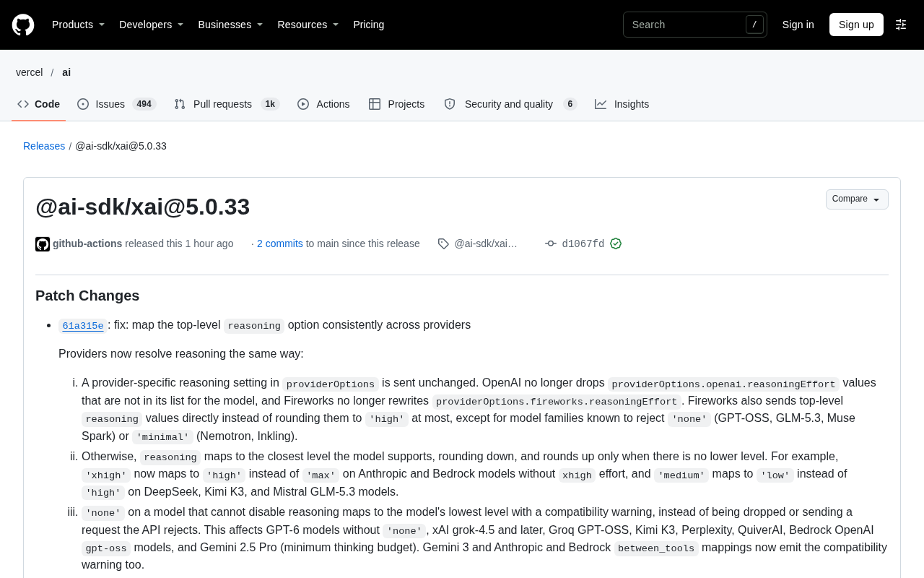Open the Pricing page

click(x=369, y=25)
